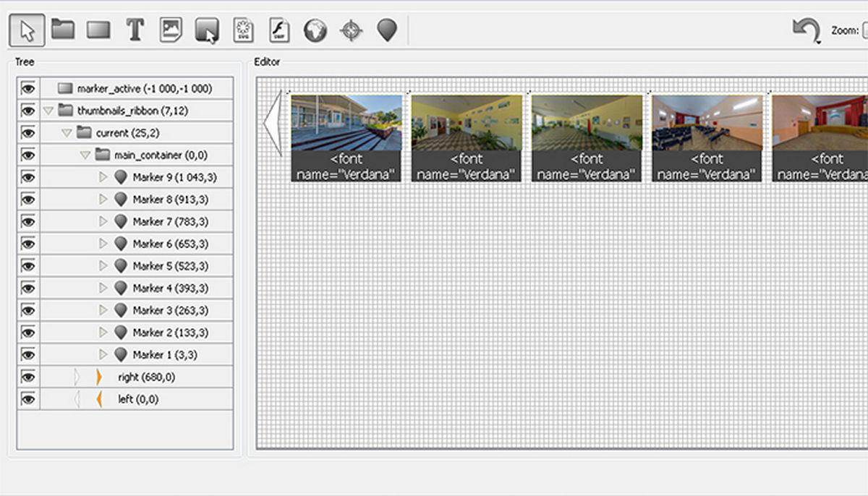Collapse the thumbnails_ribbon folder

point(48,111)
